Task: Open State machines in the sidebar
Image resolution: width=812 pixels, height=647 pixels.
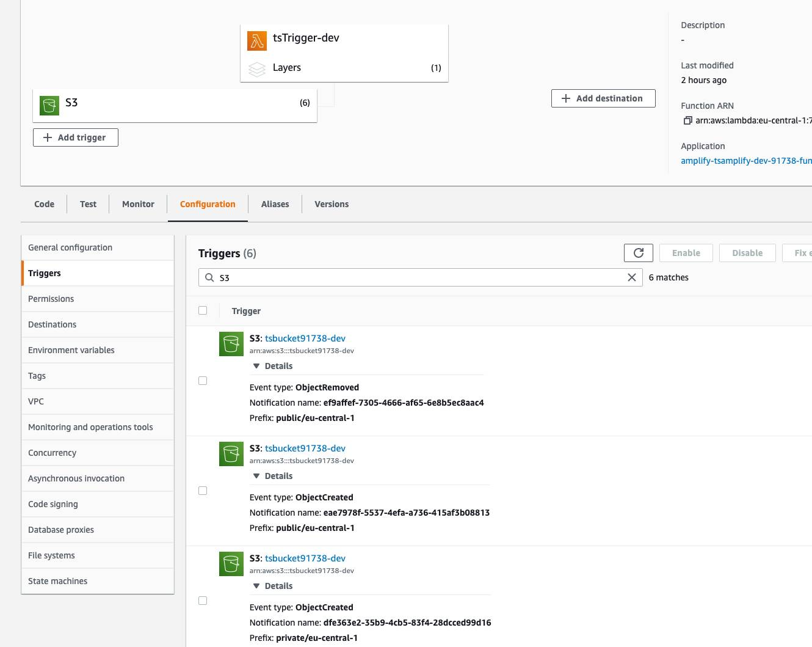Action: click(x=98, y=581)
